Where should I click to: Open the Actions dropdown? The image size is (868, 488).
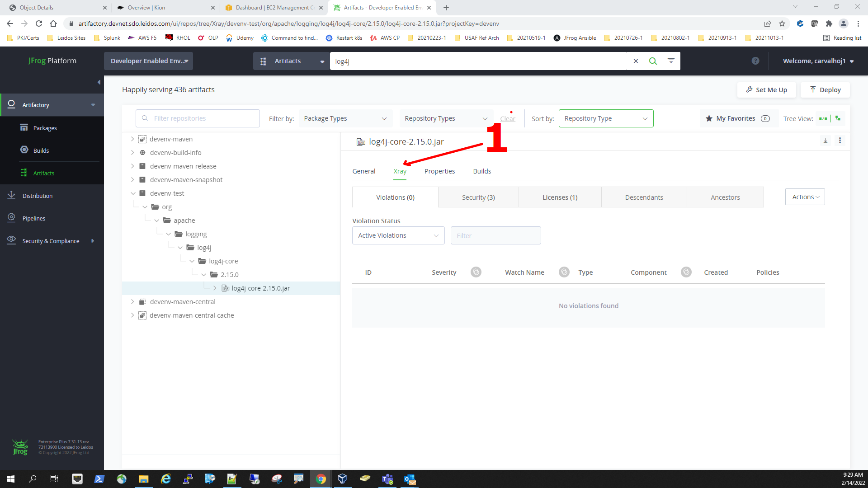[805, 197]
